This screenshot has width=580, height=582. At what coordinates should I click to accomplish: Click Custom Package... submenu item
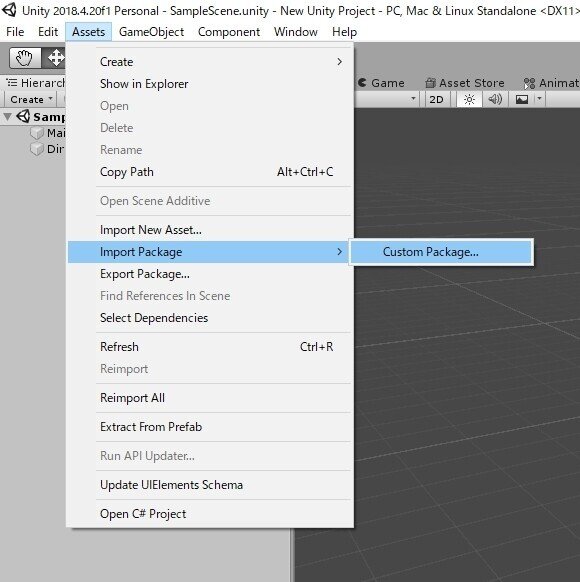(x=441, y=252)
